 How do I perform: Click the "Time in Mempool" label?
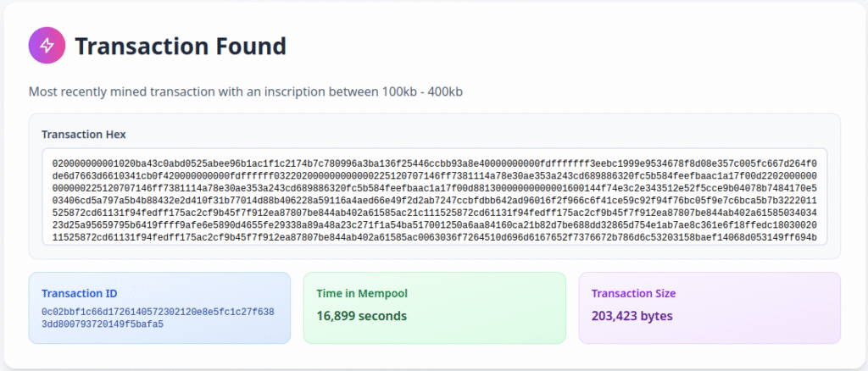tap(362, 294)
